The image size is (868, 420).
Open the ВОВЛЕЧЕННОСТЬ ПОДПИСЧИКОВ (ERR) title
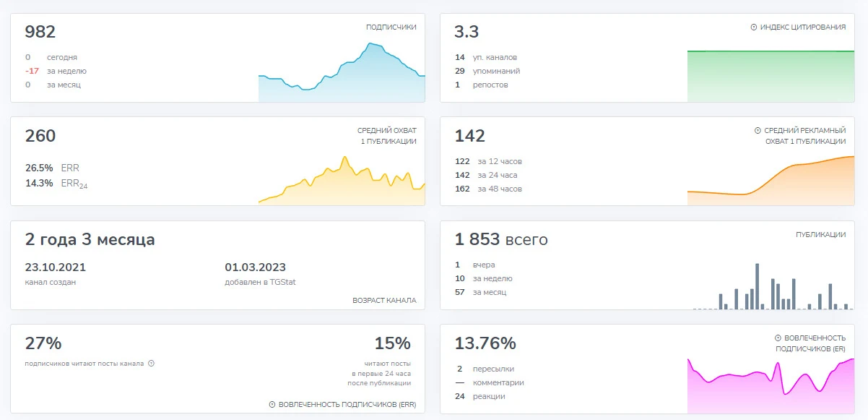tap(347, 405)
